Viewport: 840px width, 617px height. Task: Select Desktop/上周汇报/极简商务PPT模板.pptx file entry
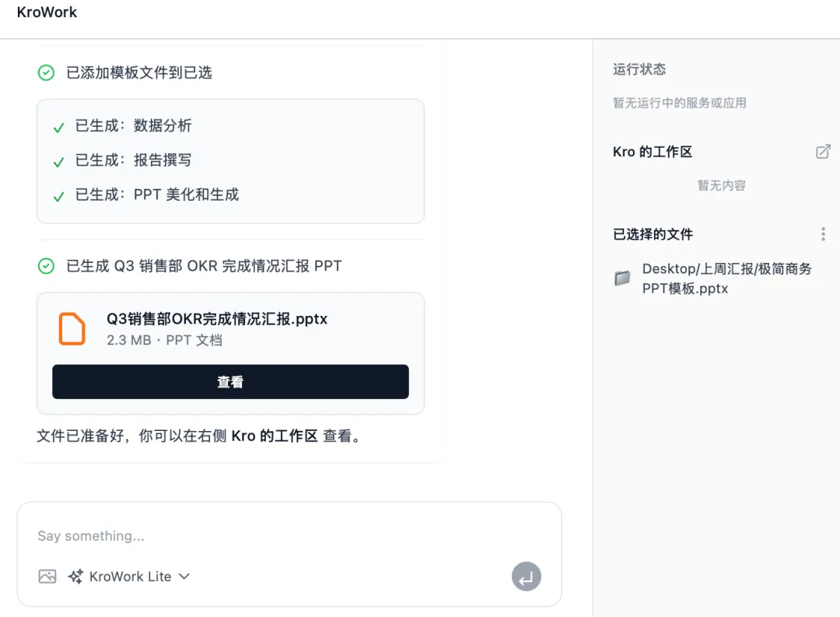[x=726, y=279]
